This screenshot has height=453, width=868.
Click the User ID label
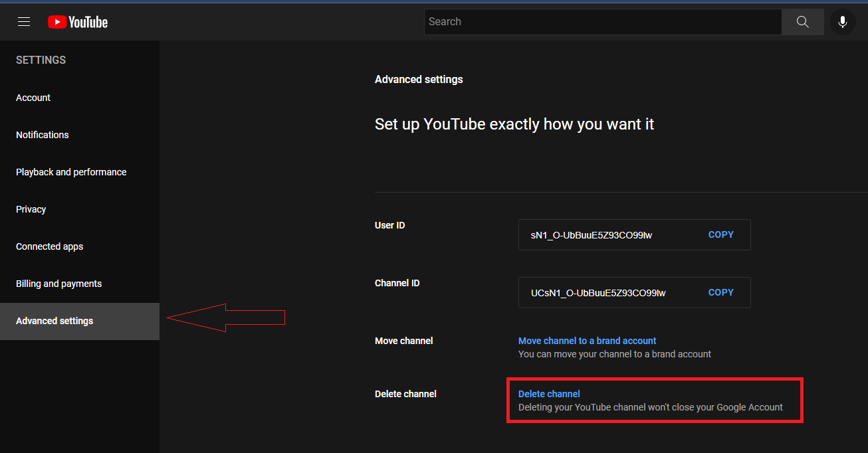390,225
